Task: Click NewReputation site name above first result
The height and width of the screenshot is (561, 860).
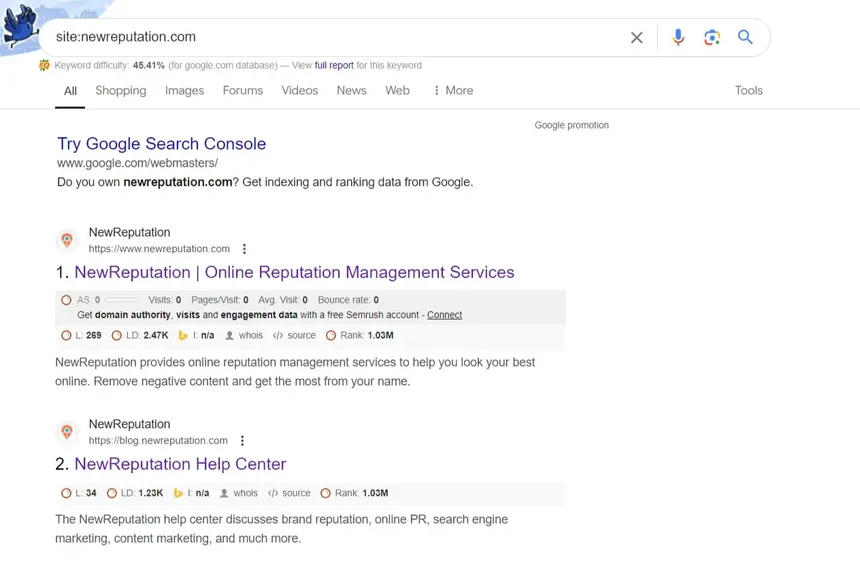Action: 129,233
